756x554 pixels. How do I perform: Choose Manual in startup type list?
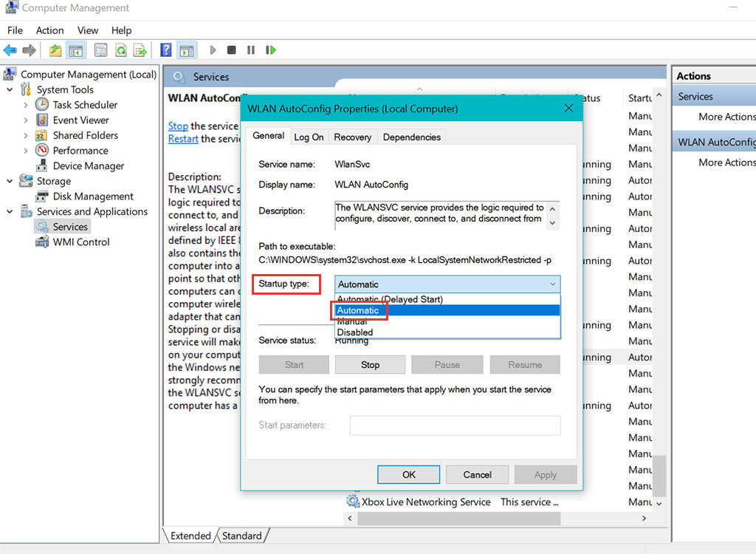[x=447, y=321]
